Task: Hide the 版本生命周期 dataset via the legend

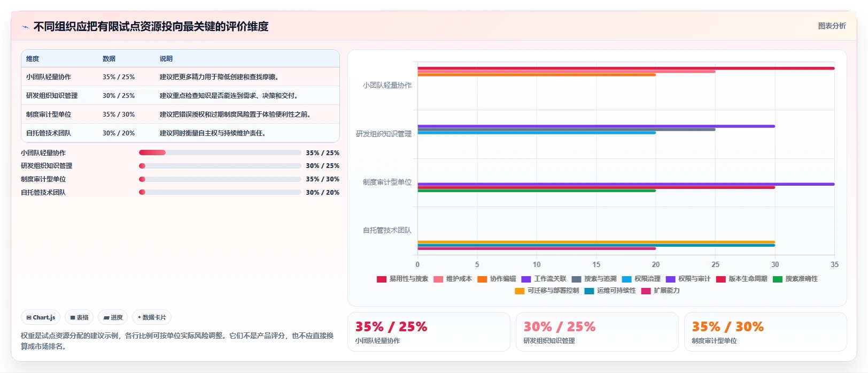Action: pos(741,279)
